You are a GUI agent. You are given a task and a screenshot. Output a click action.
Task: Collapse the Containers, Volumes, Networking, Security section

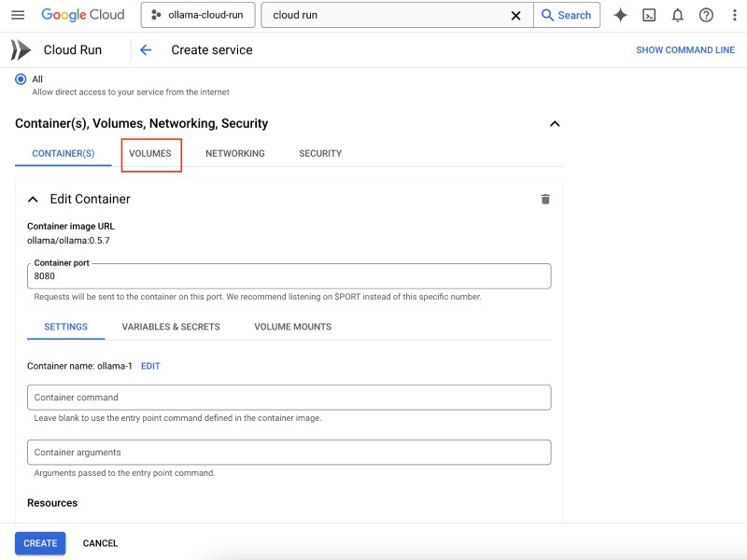pyautogui.click(x=555, y=122)
